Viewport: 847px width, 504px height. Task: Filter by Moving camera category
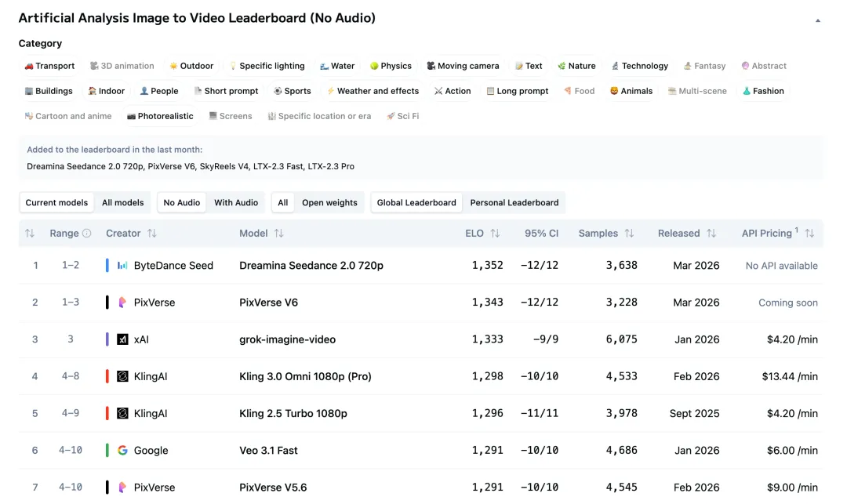(x=463, y=66)
